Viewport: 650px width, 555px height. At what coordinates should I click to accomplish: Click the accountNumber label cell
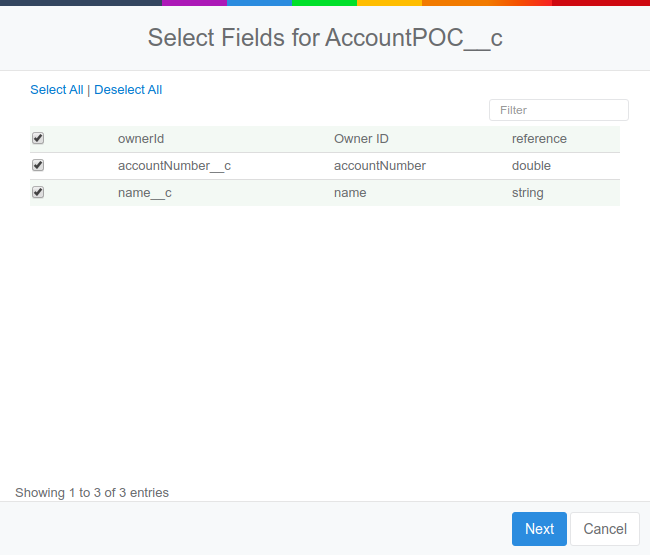point(380,166)
